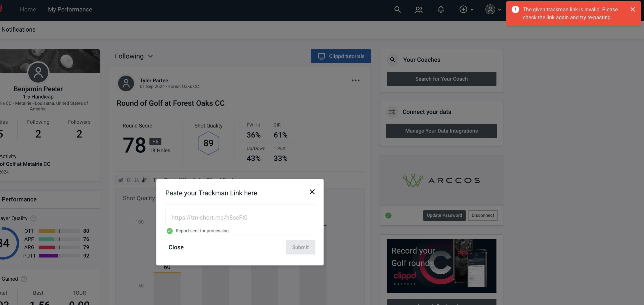Click Search for Your Coach button
The width and height of the screenshot is (644, 305).
[441, 79]
